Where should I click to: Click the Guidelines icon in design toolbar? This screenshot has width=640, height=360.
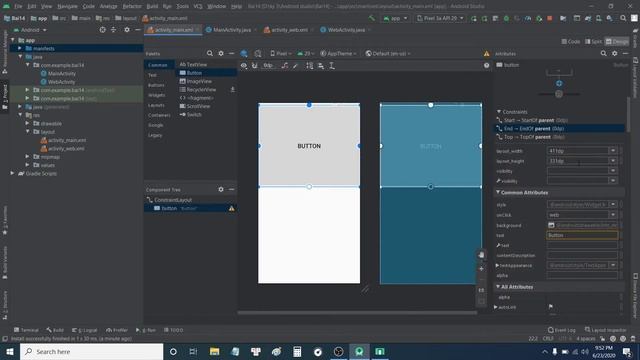click(332, 66)
